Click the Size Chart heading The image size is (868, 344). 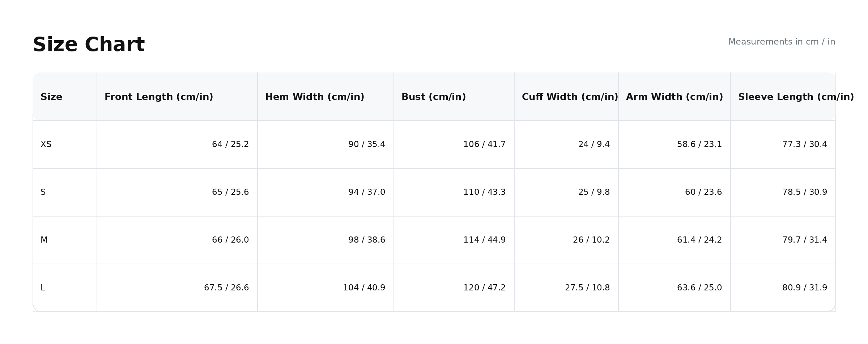pos(89,45)
